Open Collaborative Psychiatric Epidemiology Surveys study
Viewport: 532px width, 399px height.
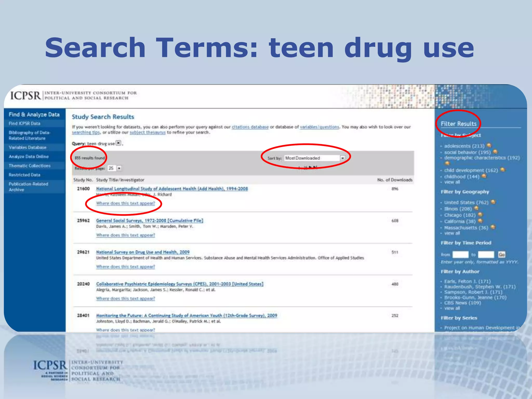[180, 284]
